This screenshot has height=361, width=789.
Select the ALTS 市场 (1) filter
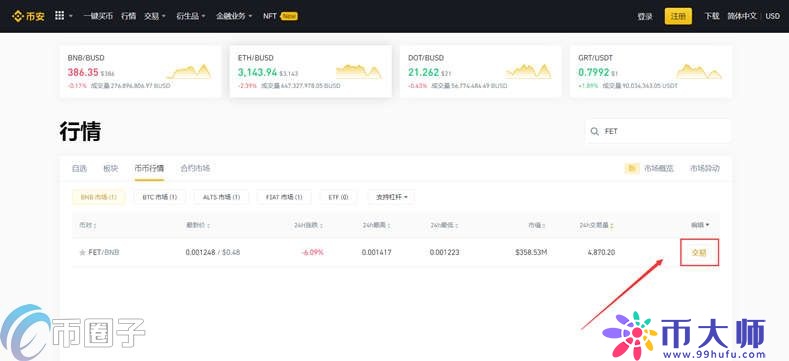(221, 197)
